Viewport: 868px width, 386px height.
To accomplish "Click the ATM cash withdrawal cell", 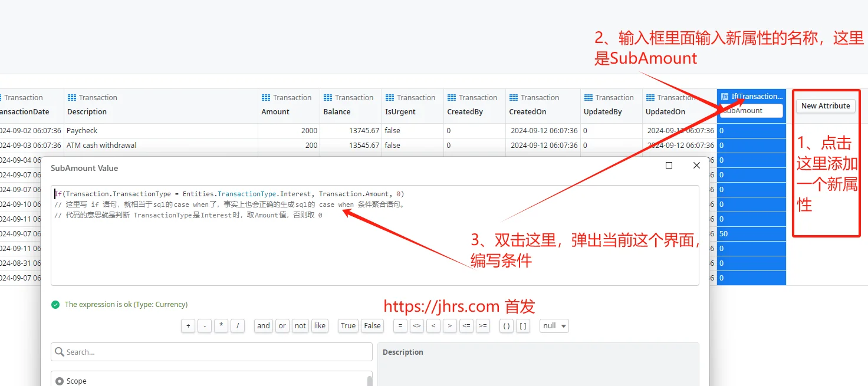I will point(161,146).
